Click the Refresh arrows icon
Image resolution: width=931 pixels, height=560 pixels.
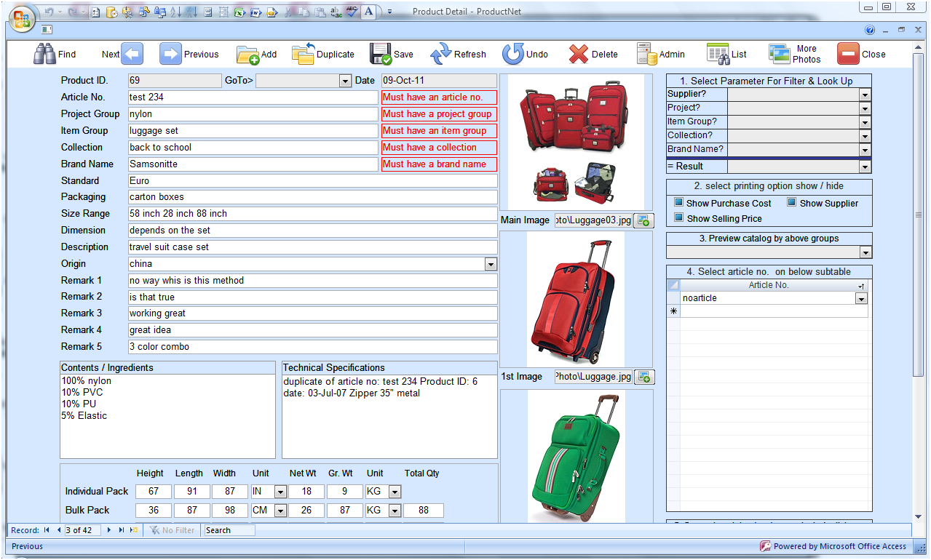441,55
